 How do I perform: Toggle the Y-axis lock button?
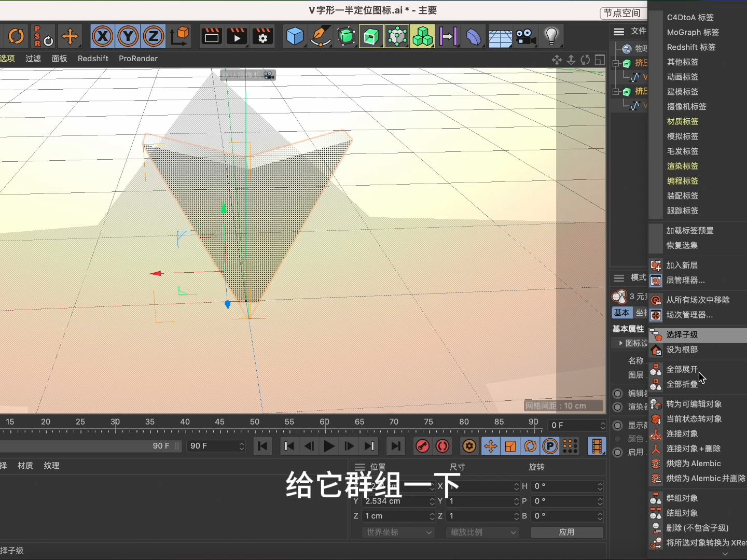click(128, 36)
